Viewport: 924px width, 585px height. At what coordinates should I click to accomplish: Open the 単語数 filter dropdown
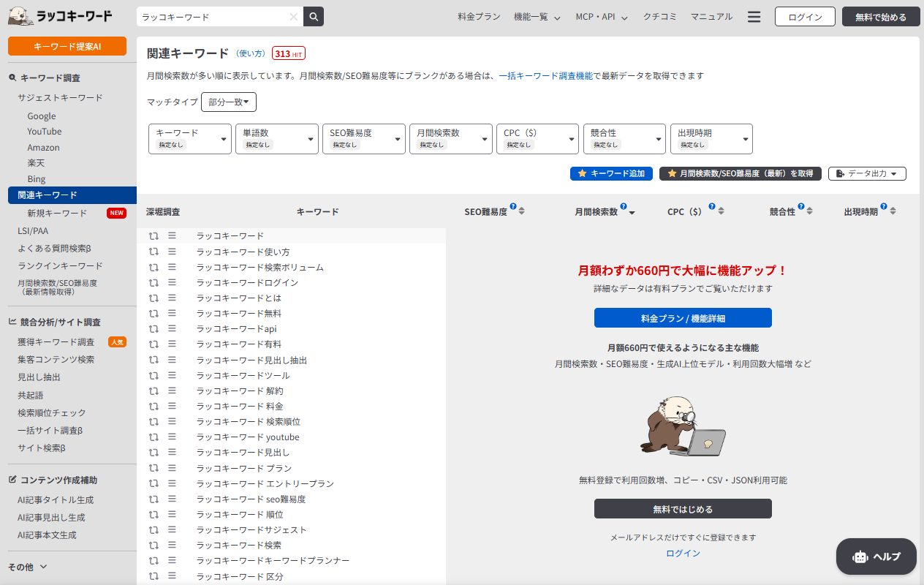click(277, 139)
